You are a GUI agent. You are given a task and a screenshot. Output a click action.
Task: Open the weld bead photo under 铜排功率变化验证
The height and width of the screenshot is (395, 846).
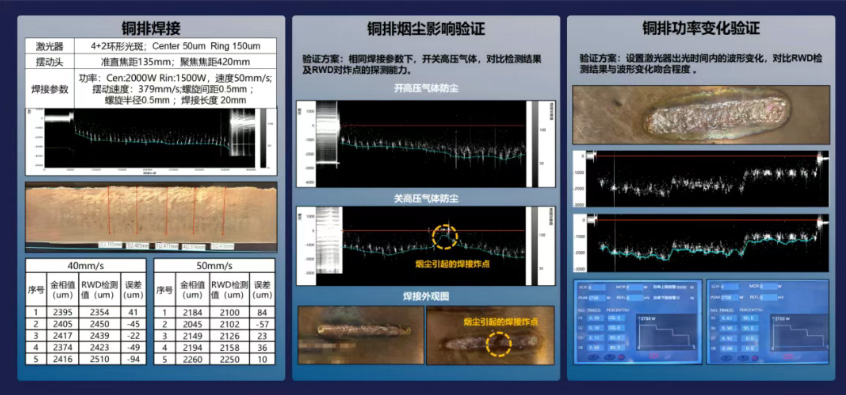(x=701, y=115)
